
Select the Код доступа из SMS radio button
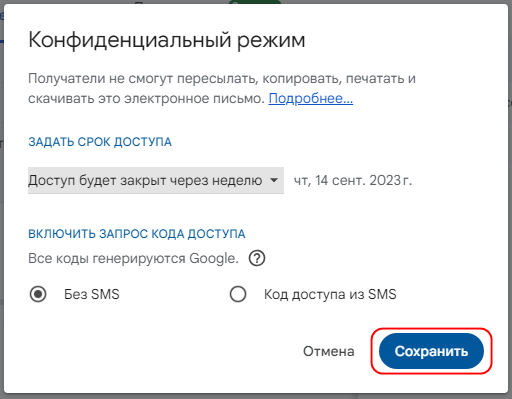tap(238, 294)
